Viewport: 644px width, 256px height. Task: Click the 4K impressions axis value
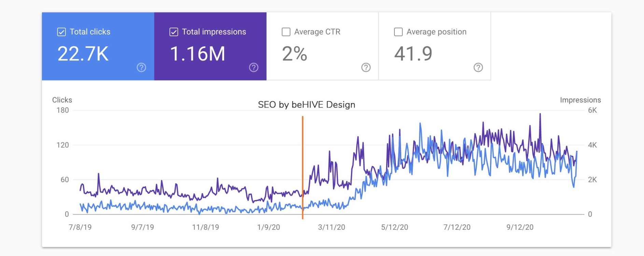pyautogui.click(x=592, y=145)
